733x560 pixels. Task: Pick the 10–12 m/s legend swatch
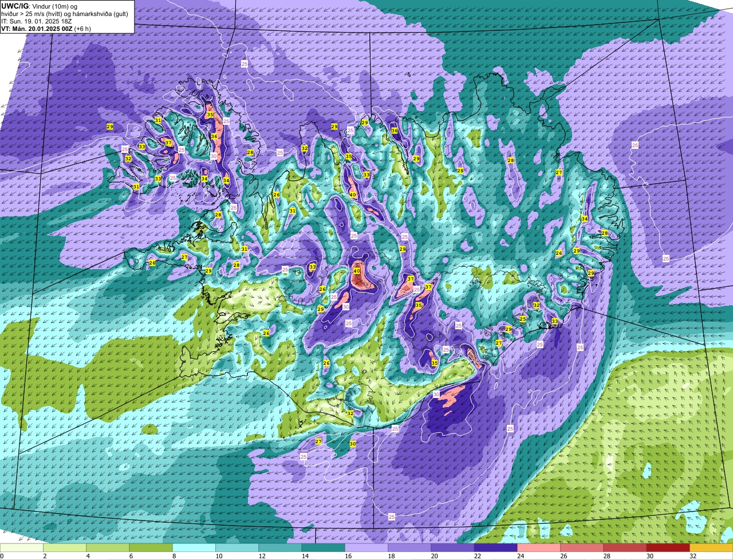click(x=237, y=548)
